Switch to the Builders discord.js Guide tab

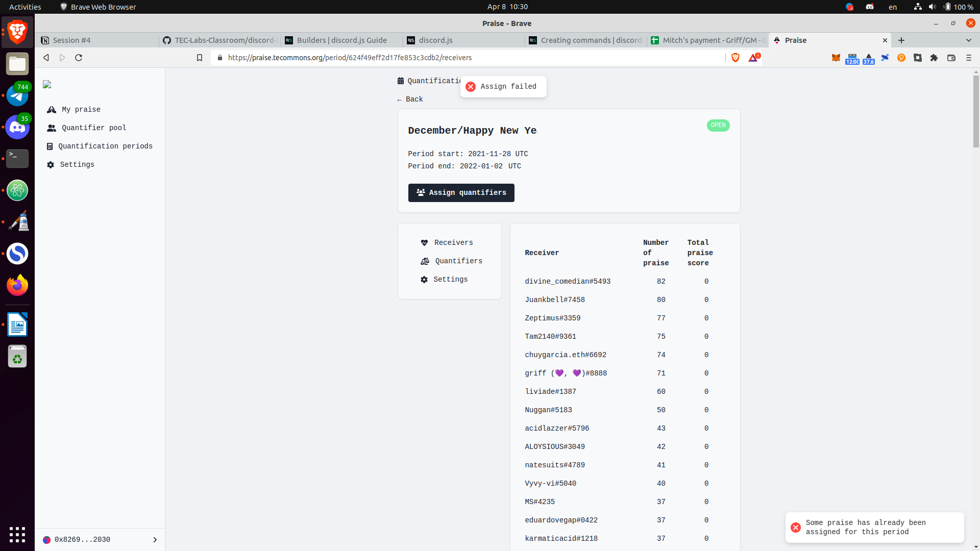(x=341, y=40)
